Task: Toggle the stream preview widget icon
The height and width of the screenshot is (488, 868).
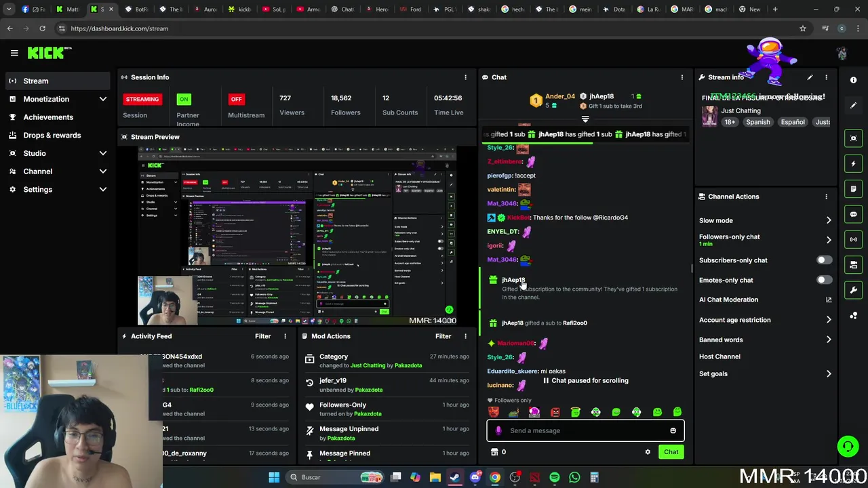Action: tap(853, 138)
